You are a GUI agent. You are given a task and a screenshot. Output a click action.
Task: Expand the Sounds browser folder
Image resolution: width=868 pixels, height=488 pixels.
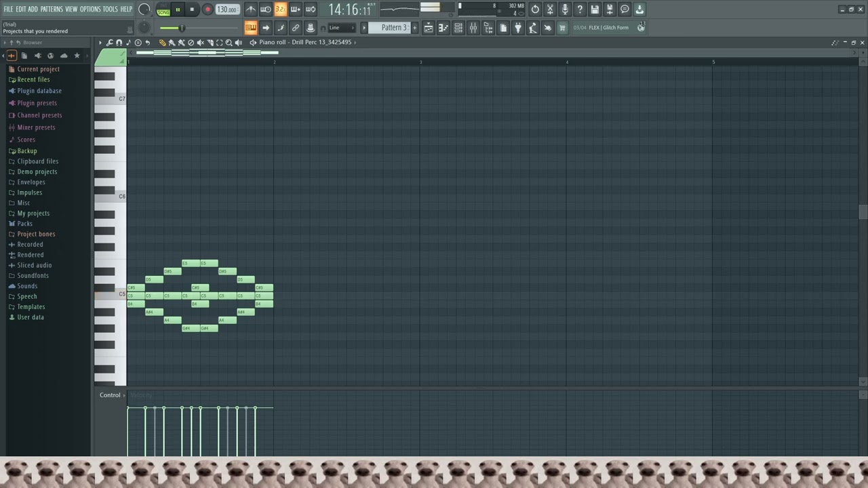point(27,286)
